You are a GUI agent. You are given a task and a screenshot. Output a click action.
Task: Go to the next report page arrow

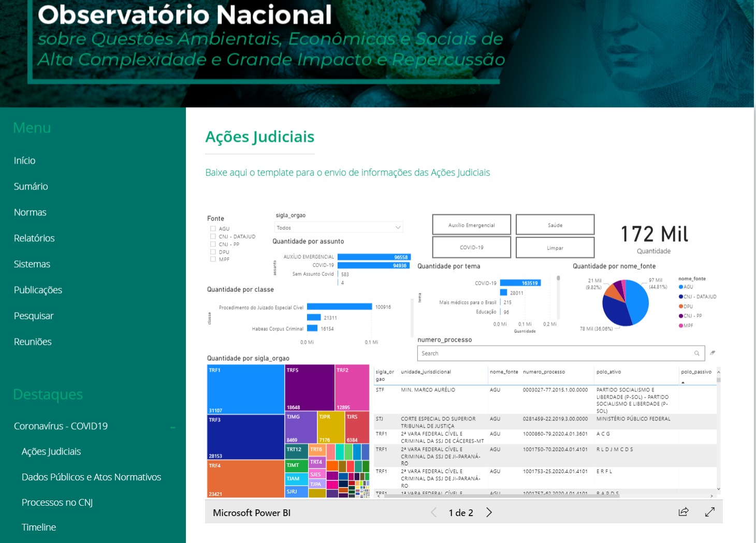click(x=489, y=512)
